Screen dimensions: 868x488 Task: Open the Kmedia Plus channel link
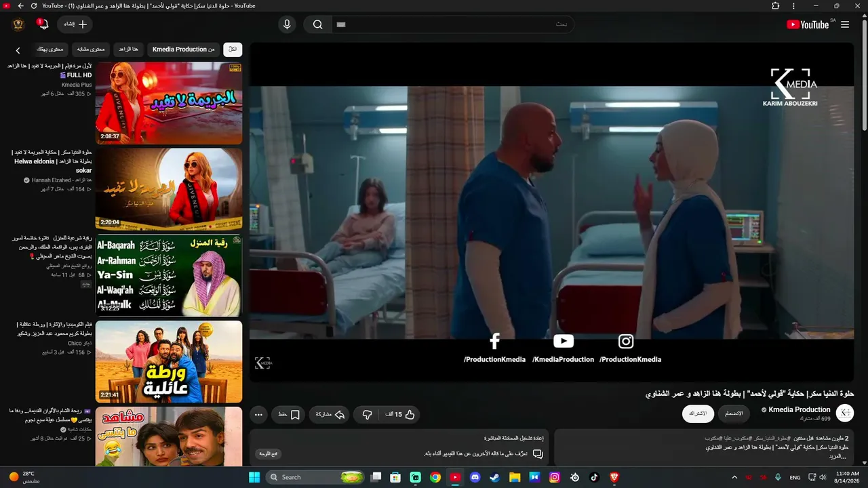[77, 85]
